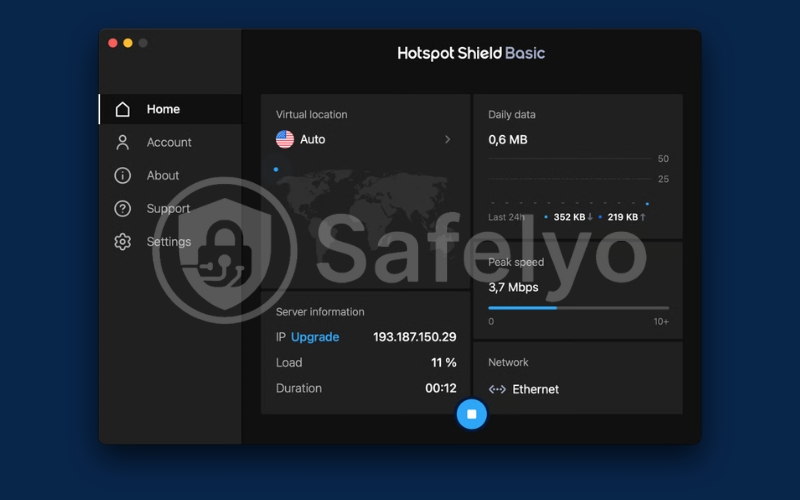800x500 pixels.
Task: Click the About info circle icon
Action: [x=122, y=176]
